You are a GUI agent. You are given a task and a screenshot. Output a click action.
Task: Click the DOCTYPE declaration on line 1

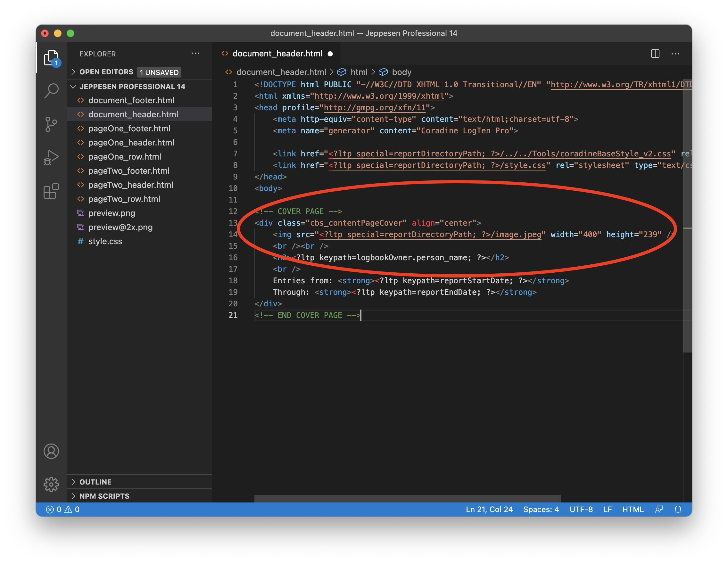[x=473, y=84]
